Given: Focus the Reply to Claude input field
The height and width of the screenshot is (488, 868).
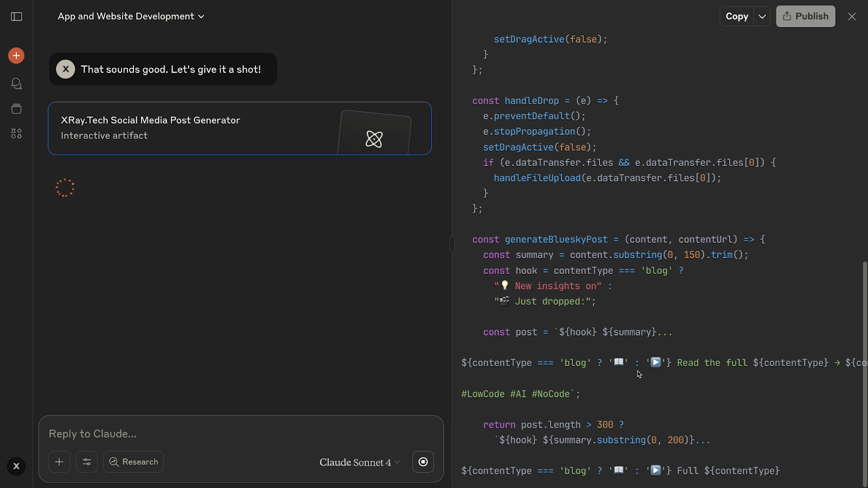Looking at the screenshot, I should [x=241, y=433].
